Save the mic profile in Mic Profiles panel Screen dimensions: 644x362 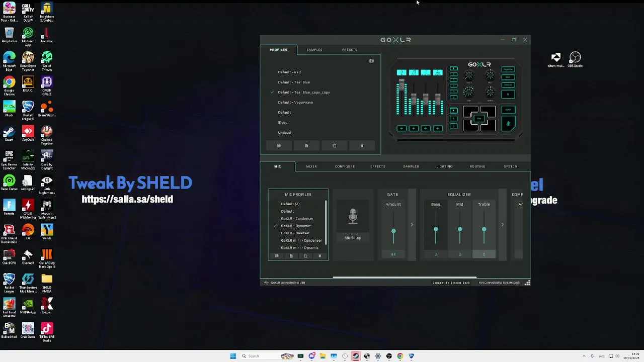[x=277, y=256]
